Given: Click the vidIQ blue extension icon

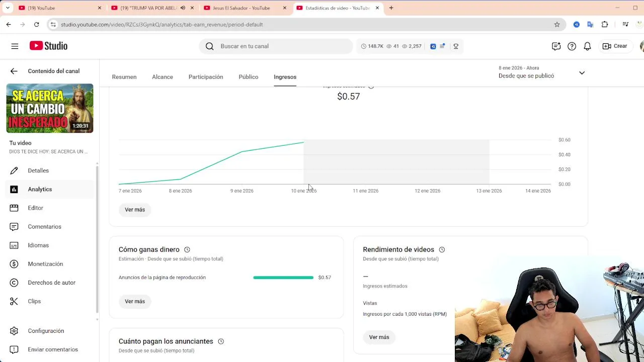Looking at the screenshot, I should pyautogui.click(x=433, y=46).
